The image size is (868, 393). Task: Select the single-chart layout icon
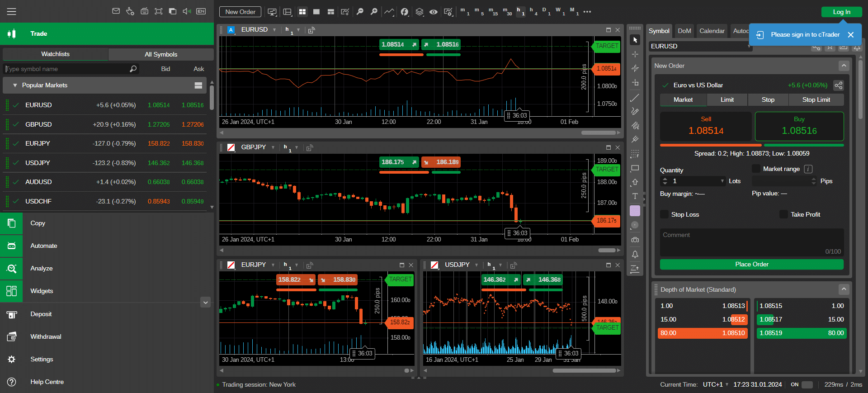tap(316, 12)
